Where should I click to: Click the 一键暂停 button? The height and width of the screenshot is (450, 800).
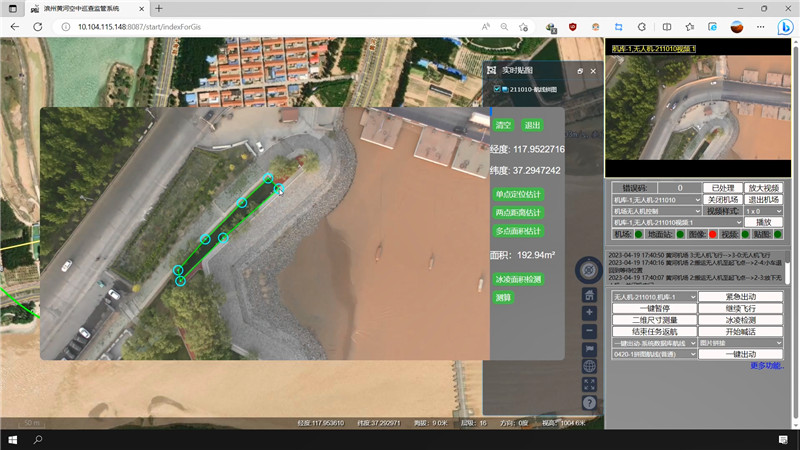[x=654, y=309]
